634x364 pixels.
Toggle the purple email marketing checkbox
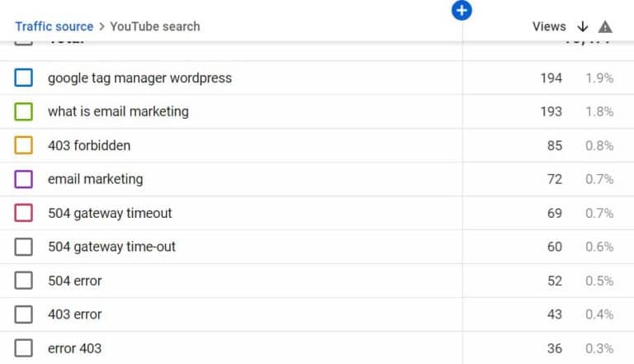(23, 179)
